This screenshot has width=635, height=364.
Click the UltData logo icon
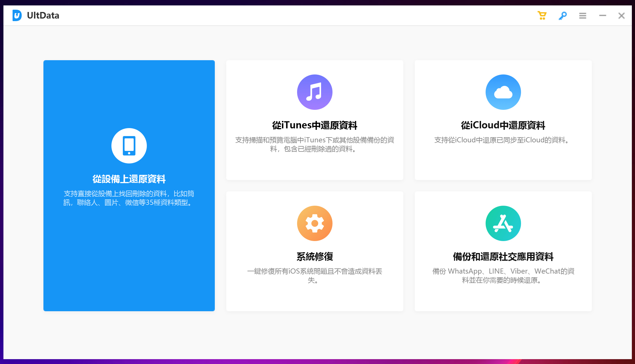(17, 15)
